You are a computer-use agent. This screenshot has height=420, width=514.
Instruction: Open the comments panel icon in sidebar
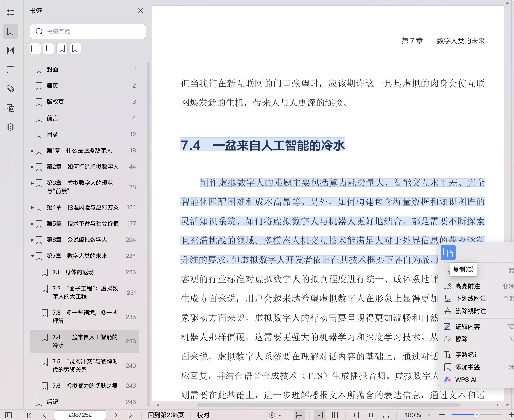pos(10,70)
